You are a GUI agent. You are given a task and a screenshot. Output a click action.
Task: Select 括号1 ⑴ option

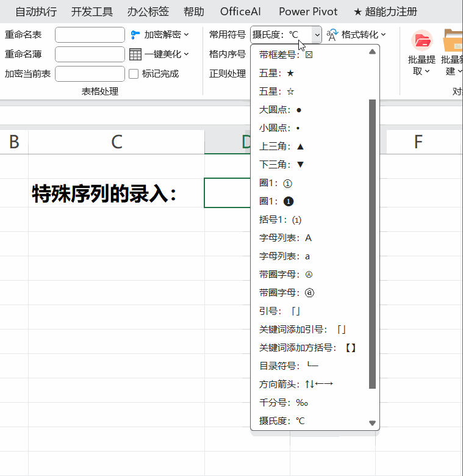[309, 220]
